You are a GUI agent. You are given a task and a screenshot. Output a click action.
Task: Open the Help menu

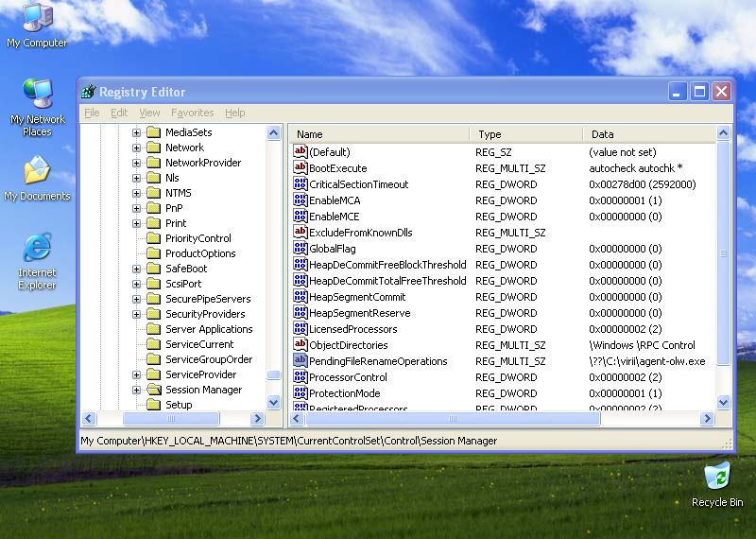234,113
